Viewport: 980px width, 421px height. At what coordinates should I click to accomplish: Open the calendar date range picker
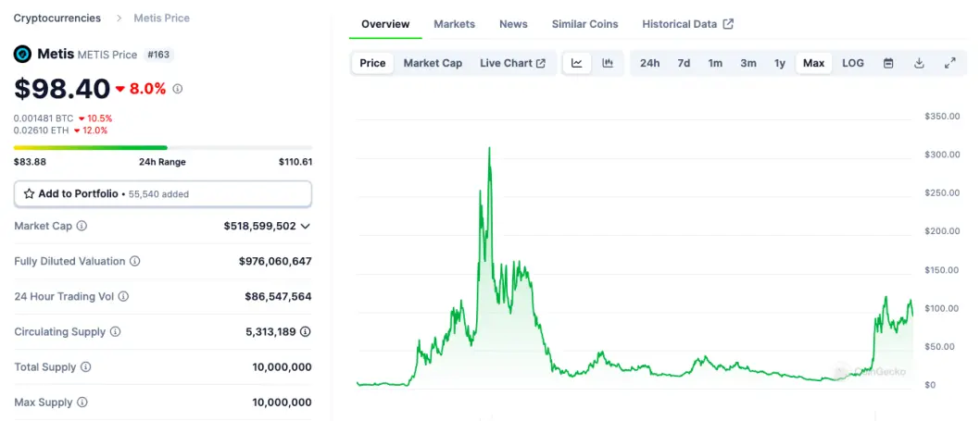888,63
